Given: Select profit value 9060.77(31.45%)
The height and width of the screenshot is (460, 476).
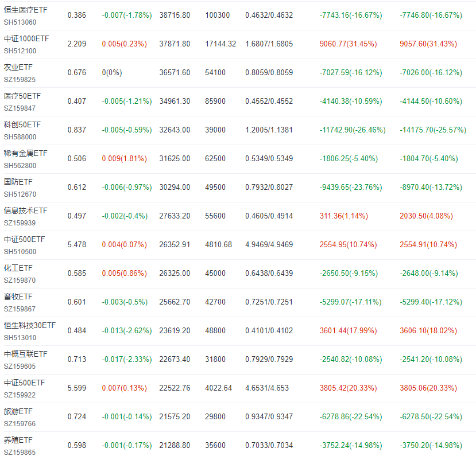Looking at the screenshot, I should [x=348, y=44].
